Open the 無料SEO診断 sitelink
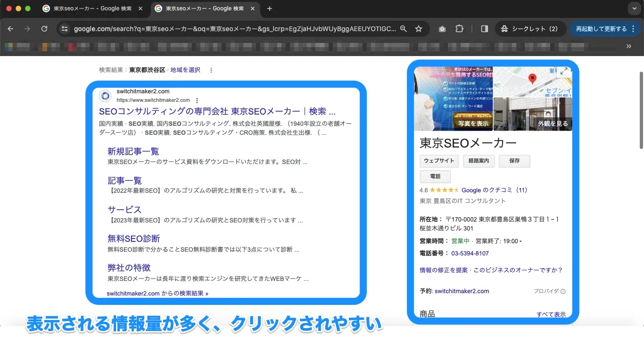 tap(134, 238)
